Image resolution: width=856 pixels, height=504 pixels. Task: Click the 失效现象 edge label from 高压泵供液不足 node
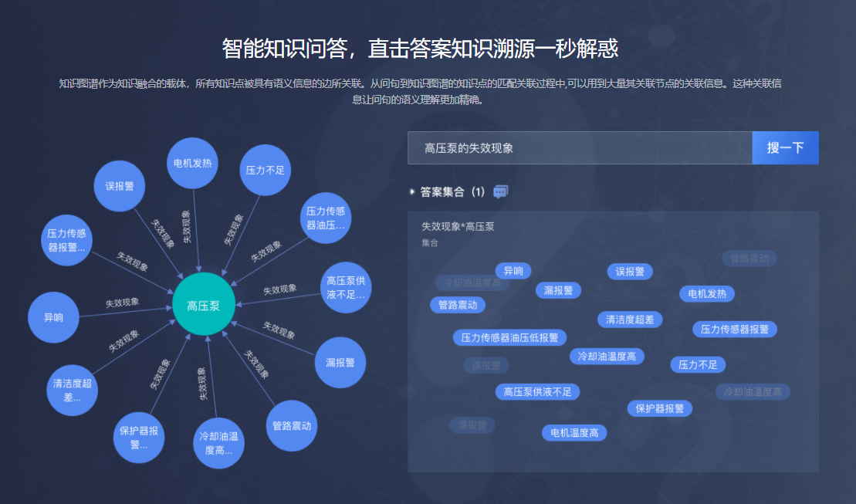coord(280,289)
